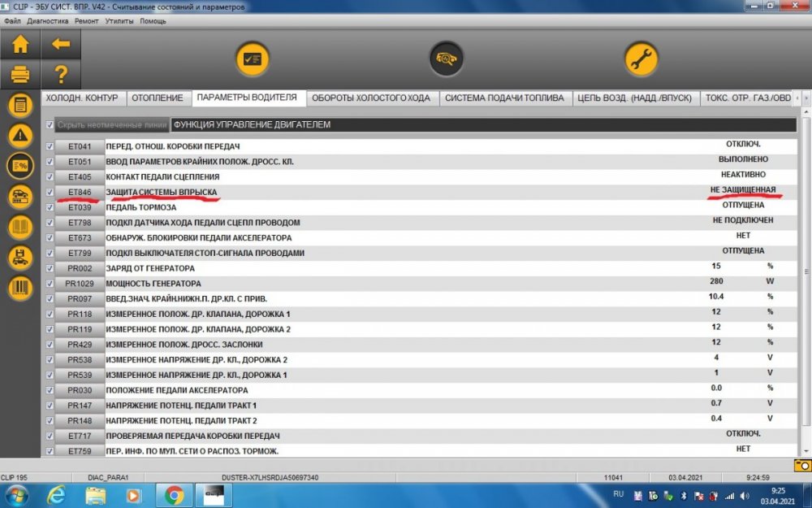Click the НЕ ЗАЩИЩЕННАЯ value

click(x=743, y=189)
